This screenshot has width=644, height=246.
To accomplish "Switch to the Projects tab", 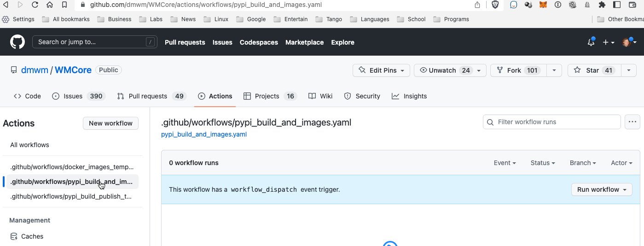I will click(x=270, y=96).
